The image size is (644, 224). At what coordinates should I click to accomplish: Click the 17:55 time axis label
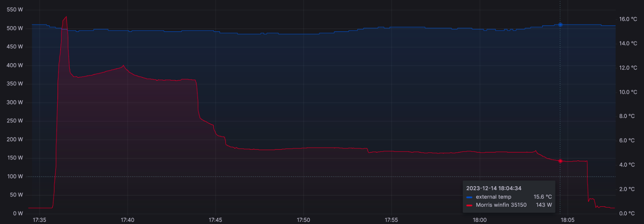click(391, 220)
